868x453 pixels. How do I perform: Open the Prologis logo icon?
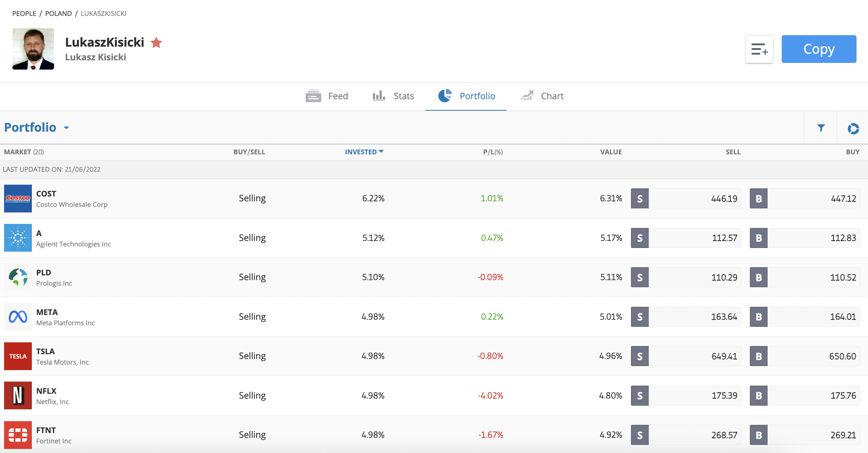pos(18,277)
